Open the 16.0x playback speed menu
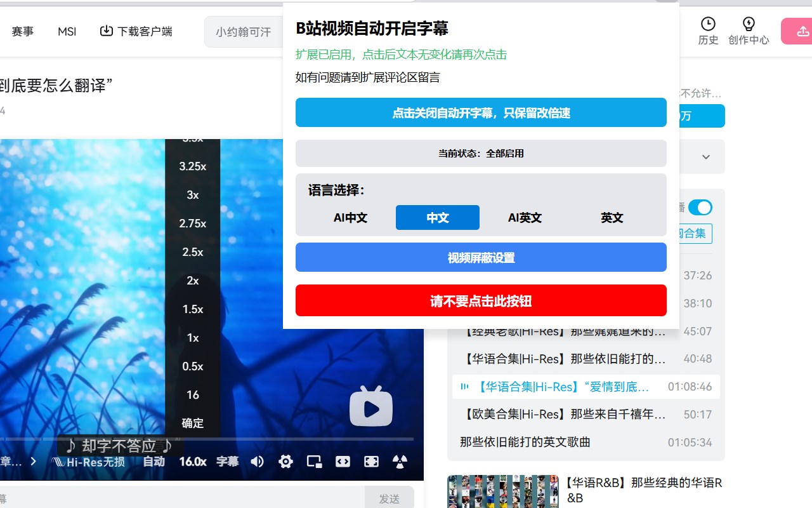 (193, 462)
